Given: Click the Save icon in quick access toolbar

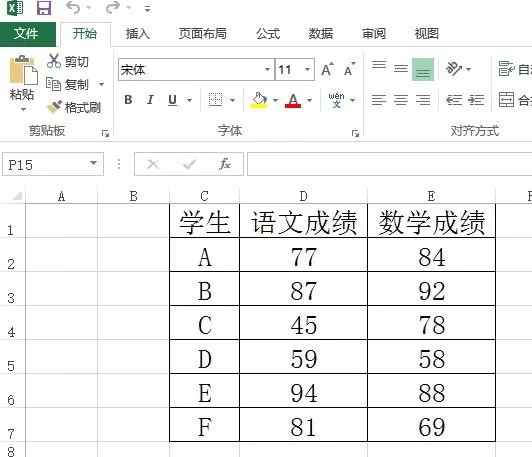Looking at the screenshot, I should pyautogui.click(x=44, y=8).
